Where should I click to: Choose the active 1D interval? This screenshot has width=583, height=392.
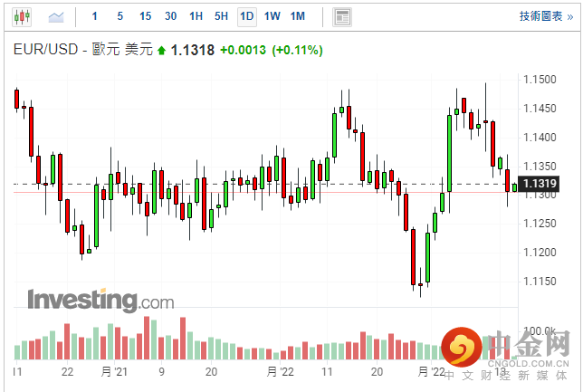click(x=246, y=16)
